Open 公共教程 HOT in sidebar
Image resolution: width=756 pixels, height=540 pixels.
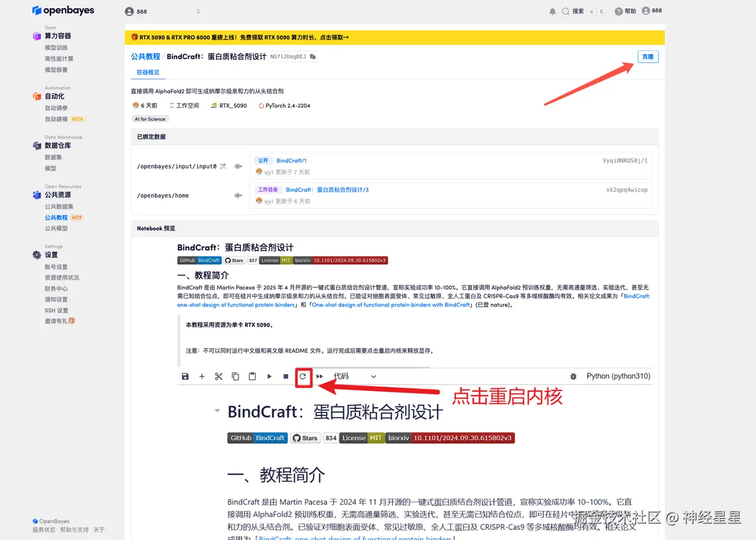64,217
